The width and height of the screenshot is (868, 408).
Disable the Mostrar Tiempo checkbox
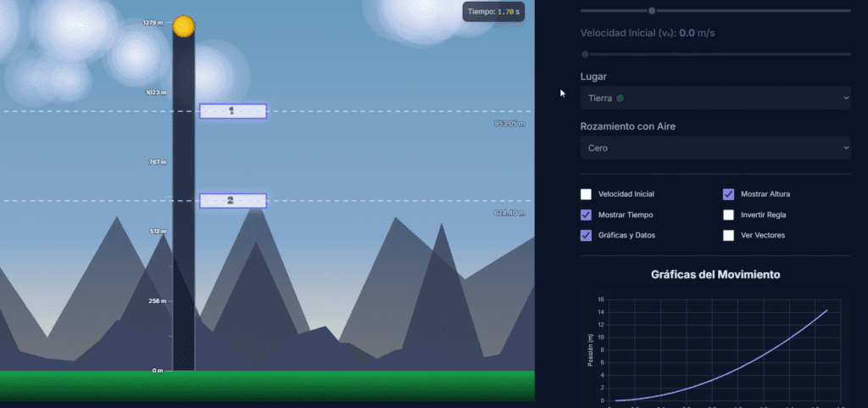(587, 215)
